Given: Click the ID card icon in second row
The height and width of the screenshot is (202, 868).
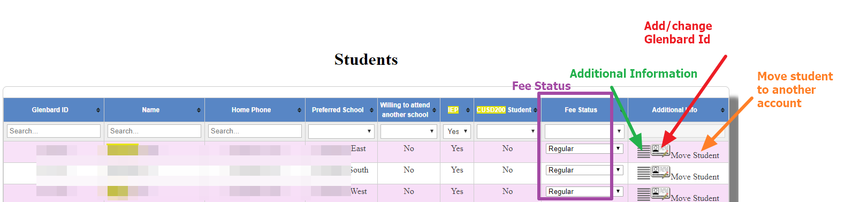Looking at the screenshot, I should (x=660, y=172).
